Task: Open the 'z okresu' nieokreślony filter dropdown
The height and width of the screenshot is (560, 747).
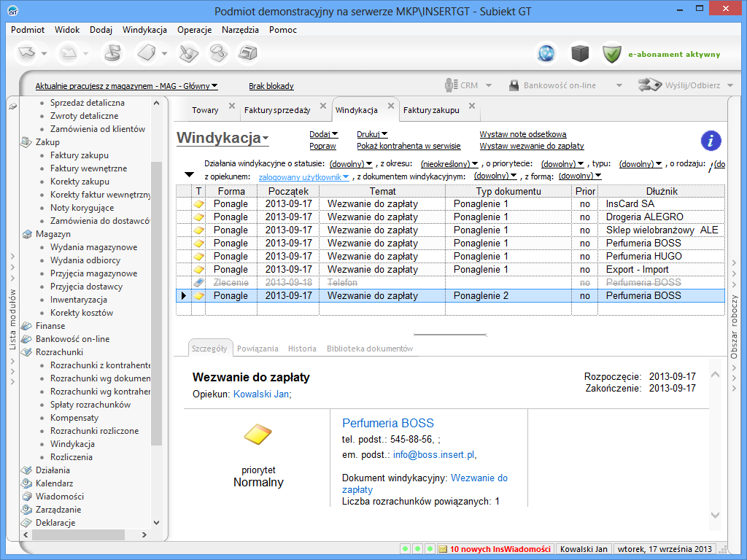Action: (449, 164)
